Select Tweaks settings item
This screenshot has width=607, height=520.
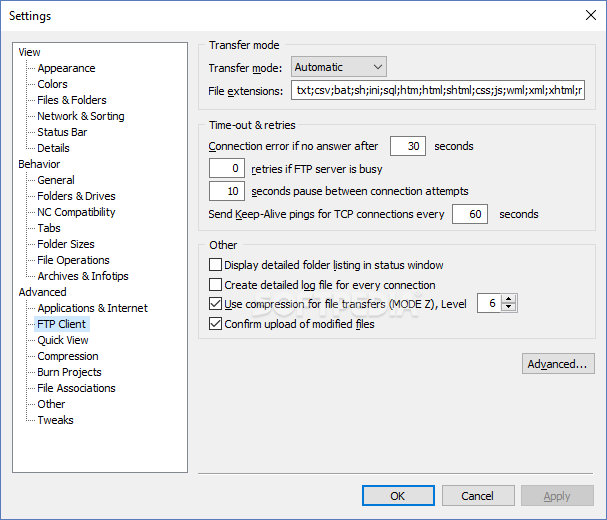pyautogui.click(x=55, y=420)
